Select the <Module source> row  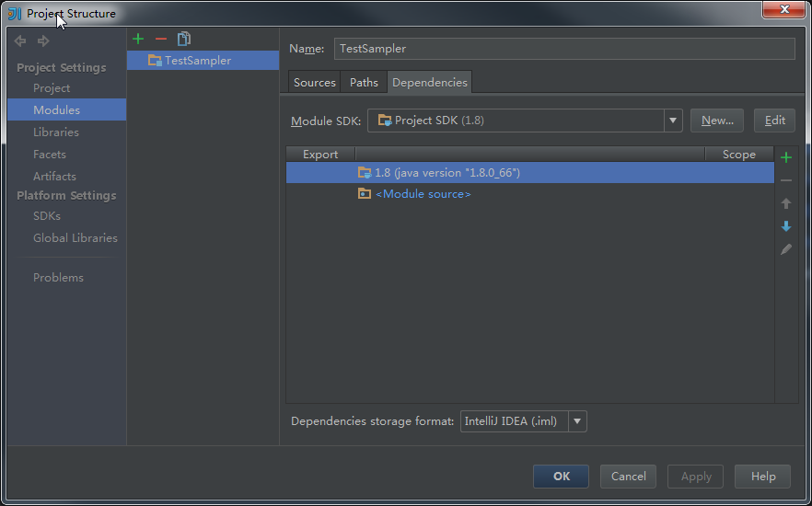(530, 194)
